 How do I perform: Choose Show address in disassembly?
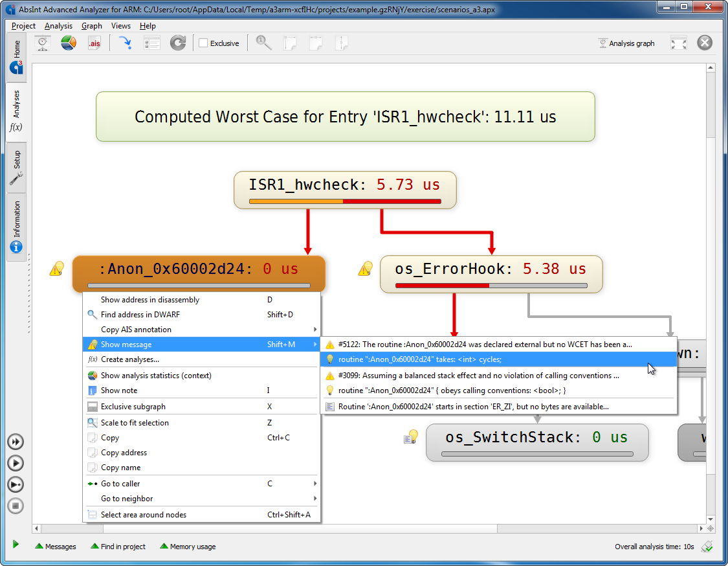click(201, 300)
